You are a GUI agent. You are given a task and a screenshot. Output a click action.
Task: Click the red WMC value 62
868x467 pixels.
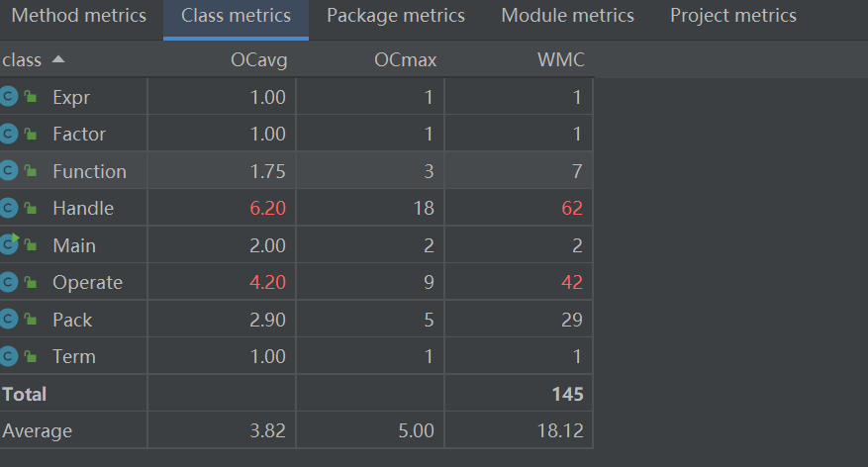click(572, 208)
